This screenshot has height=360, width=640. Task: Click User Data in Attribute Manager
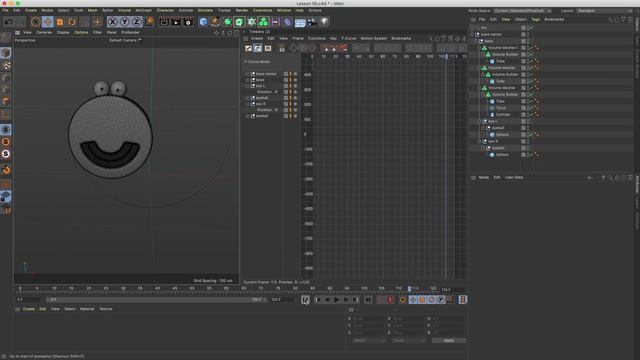click(x=514, y=178)
